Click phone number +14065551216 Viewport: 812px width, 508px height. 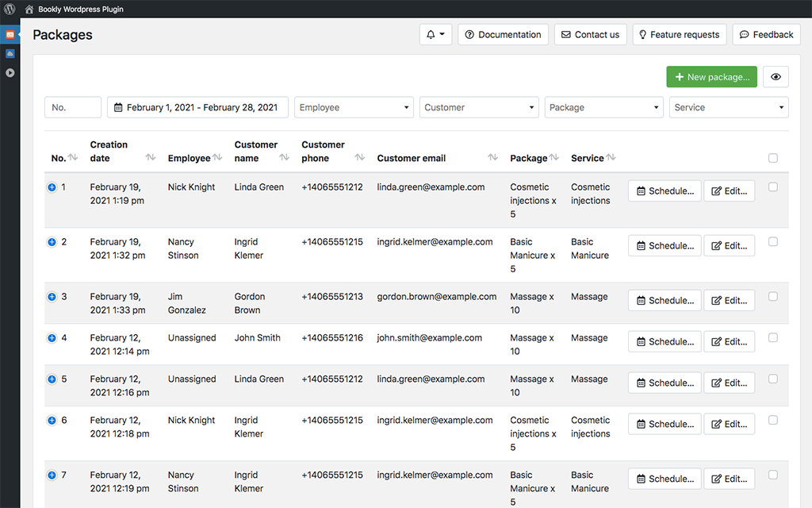332,338
